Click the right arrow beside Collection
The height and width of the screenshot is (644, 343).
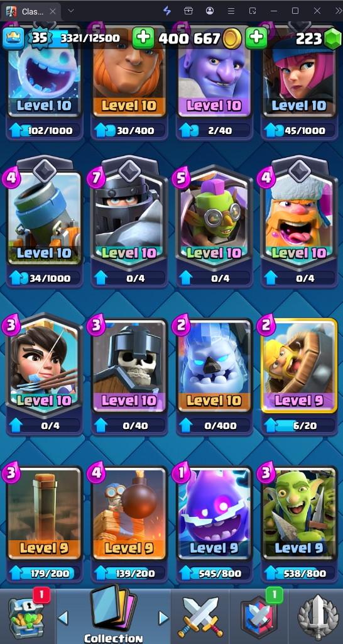coord(163,618)
